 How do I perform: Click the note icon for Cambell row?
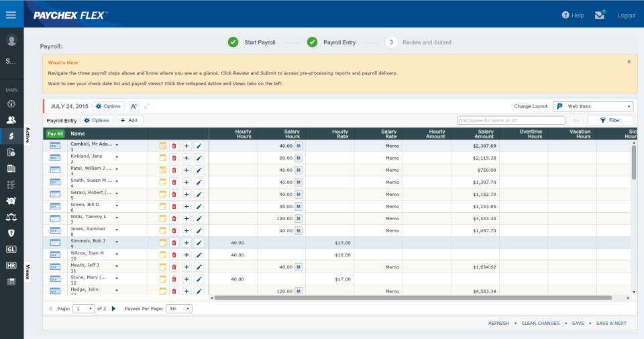(162, 146)
